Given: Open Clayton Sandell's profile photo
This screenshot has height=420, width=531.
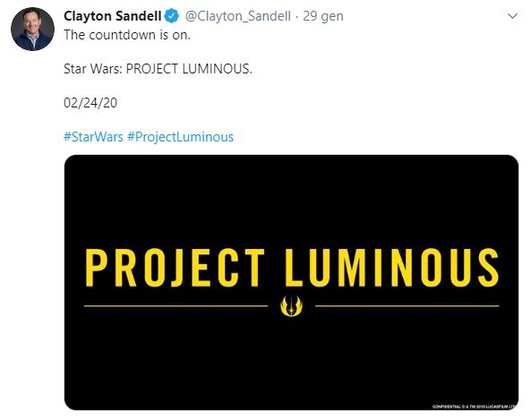Looking at the screenshot, I should tap(32, 29).
